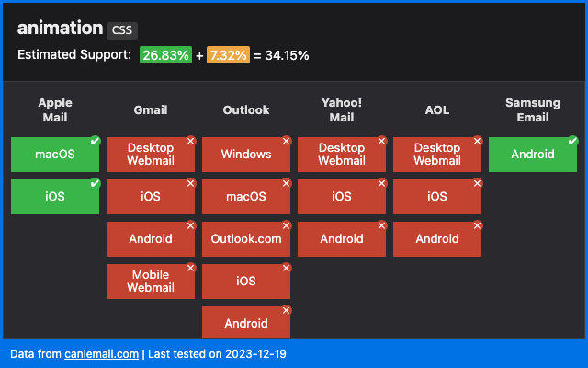Click the AOL Desktop Webmail tile
This screenshot has height=368, width=588.
coord(437,155)
